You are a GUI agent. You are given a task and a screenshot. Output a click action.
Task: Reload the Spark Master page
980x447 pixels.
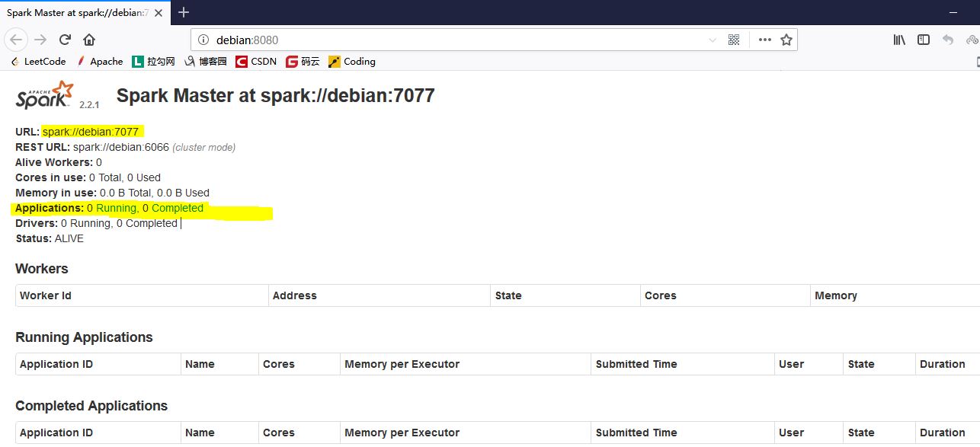click(x=65, y=40)
